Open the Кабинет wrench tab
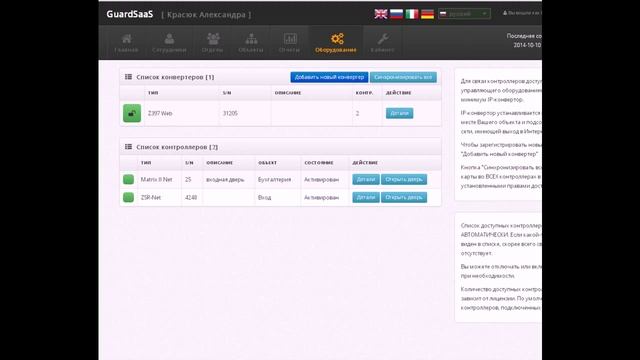The width and height of the screenshot is (640, 360). [x=382, y=43]
